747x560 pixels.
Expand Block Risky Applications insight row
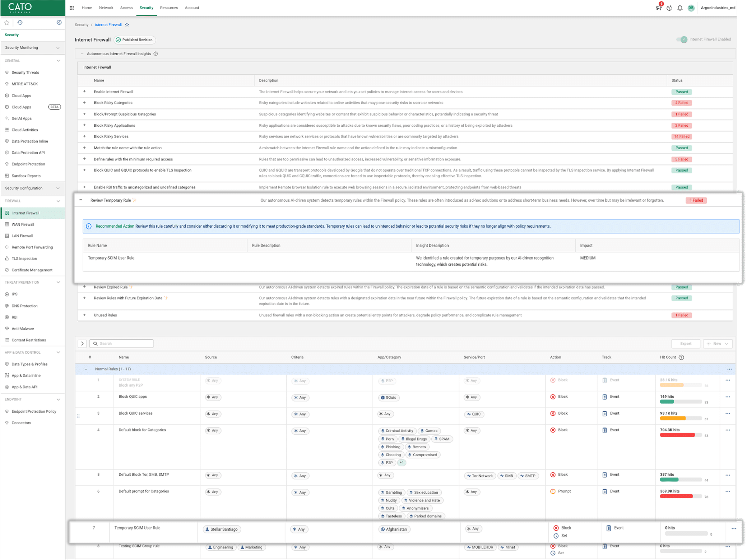click(x=84, y=125)
